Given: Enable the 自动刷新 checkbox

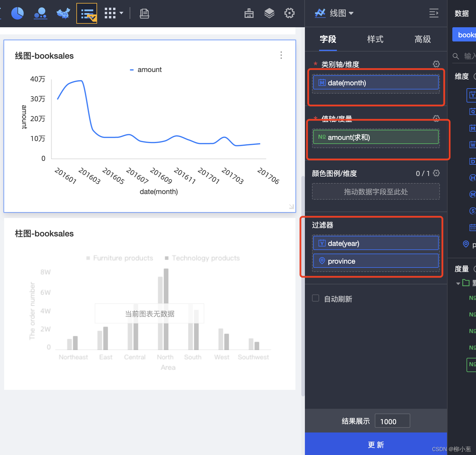Looking at the screenshot, I should [316, 298].
